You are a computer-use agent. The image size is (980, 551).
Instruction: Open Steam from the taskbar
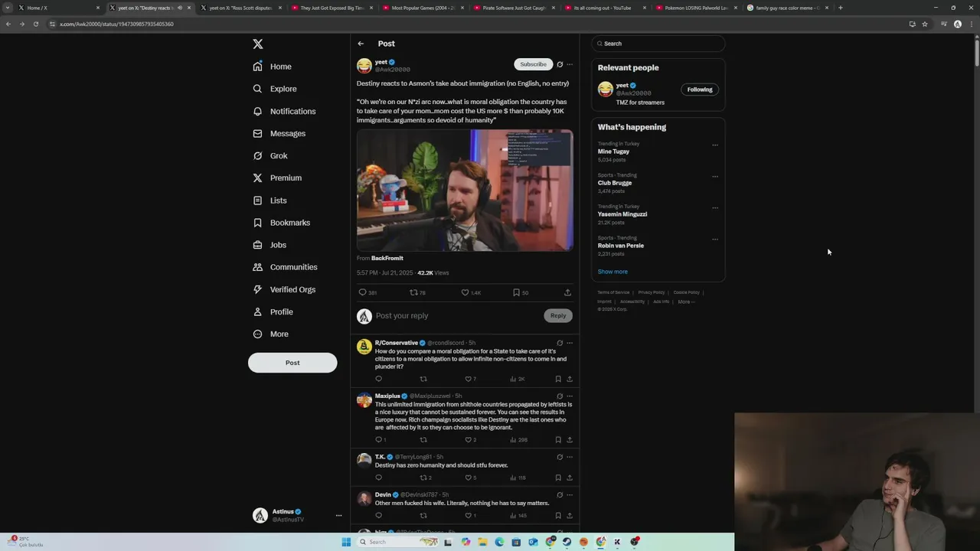567,542
